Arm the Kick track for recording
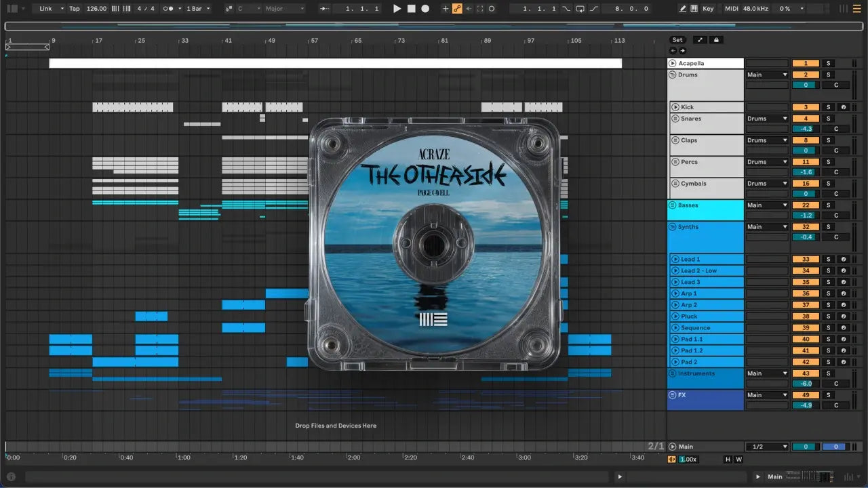Image resolution: width=868 pixels, height=488 pixels. point(844,107)
